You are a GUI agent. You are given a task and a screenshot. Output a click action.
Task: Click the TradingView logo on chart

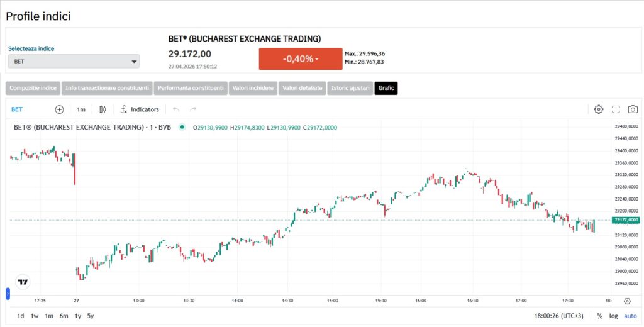coord(23,282)
